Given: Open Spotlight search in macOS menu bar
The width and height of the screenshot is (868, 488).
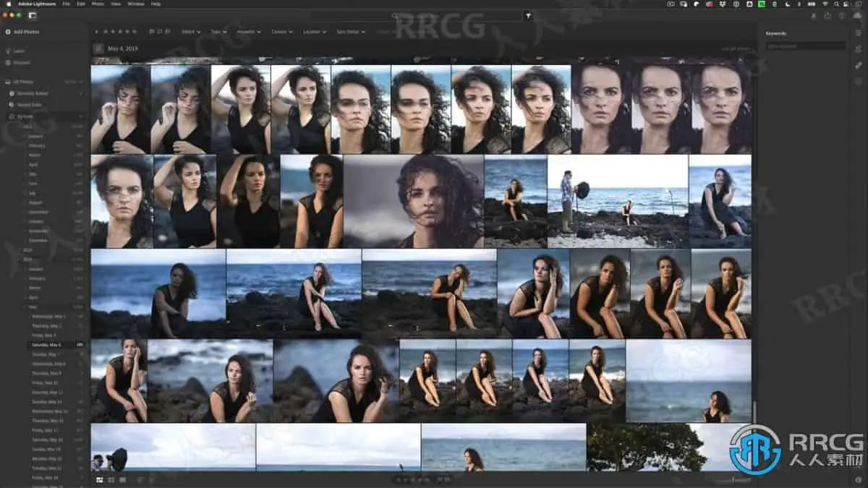Looking at the screenshot, I should tap(836, 4).
